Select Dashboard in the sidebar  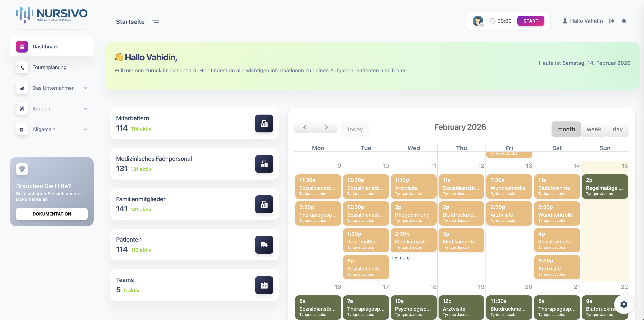click(45, 46)
